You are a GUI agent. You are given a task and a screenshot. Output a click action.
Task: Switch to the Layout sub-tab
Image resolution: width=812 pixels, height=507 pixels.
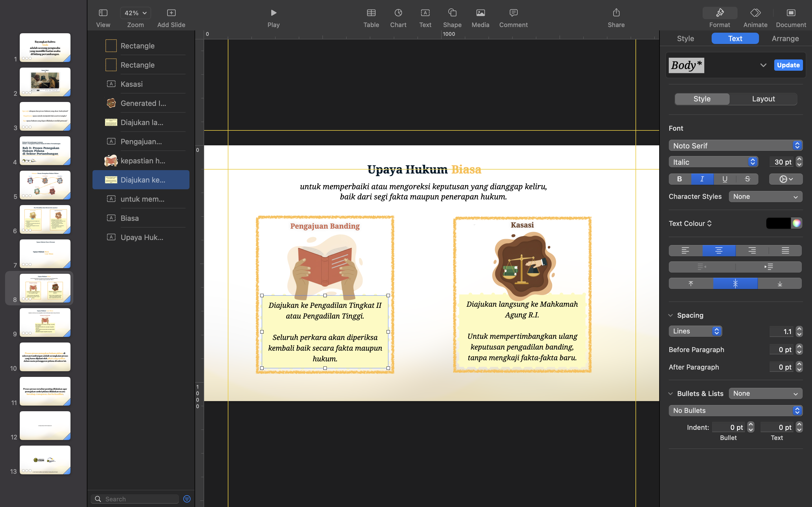763,99
